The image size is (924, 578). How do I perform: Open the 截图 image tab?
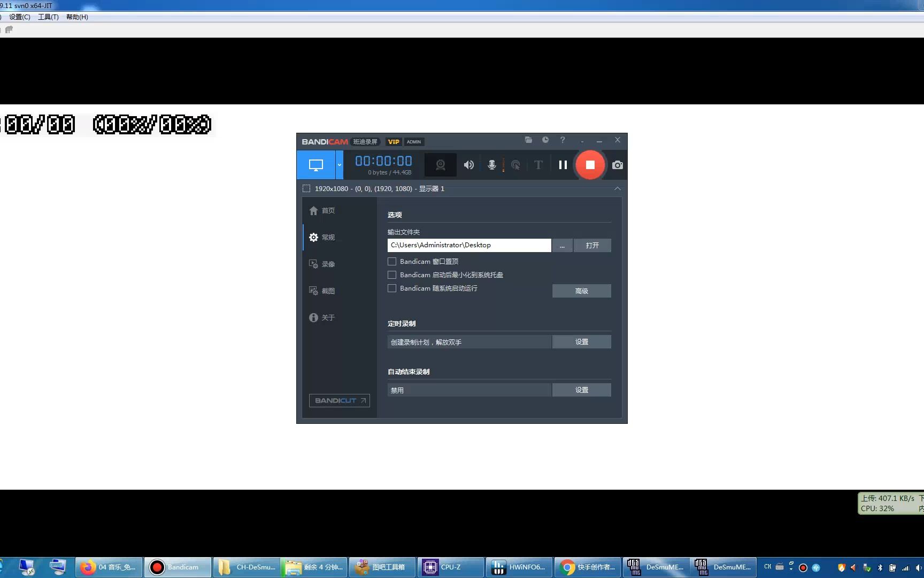click(322, 291)
